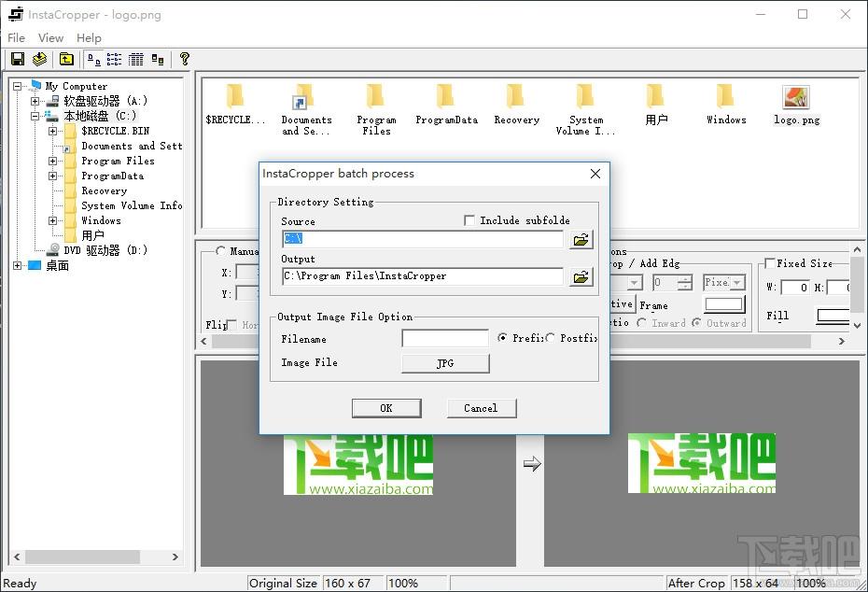Image resolution: width=868 pixels, height=592 pixels.
Task: Browse for Output directory folder icon
Action: 581,277
